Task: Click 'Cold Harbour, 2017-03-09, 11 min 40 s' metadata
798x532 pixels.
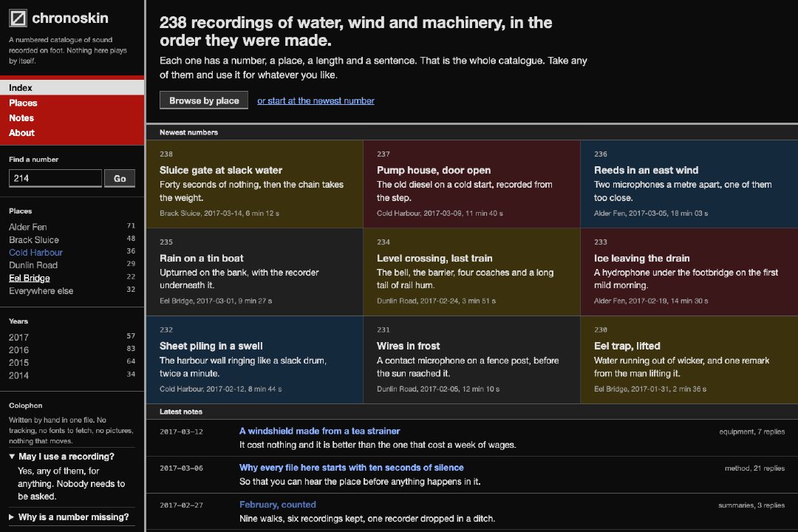Action: 440,214
